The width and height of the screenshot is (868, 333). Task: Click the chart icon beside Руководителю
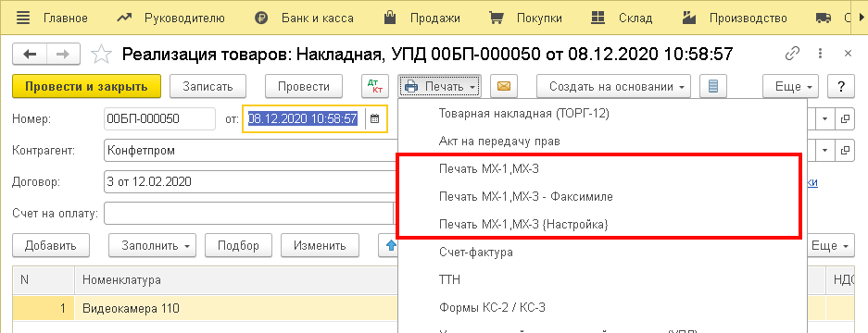pyautogui.click(x=124, y=18)
